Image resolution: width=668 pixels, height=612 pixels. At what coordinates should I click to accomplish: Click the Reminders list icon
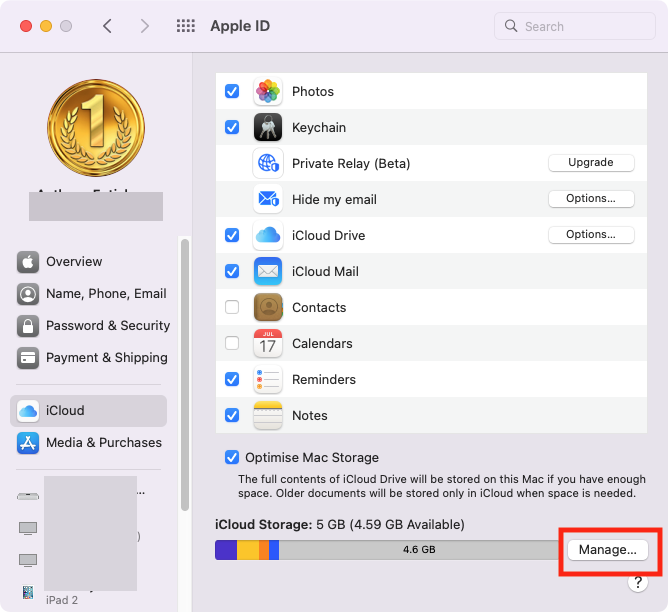tap(268, 379)
